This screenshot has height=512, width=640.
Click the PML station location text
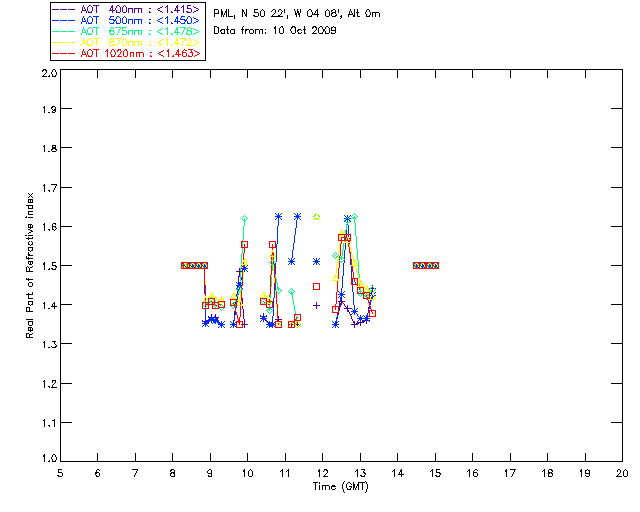pyautogui.click(x=297, y=14)
